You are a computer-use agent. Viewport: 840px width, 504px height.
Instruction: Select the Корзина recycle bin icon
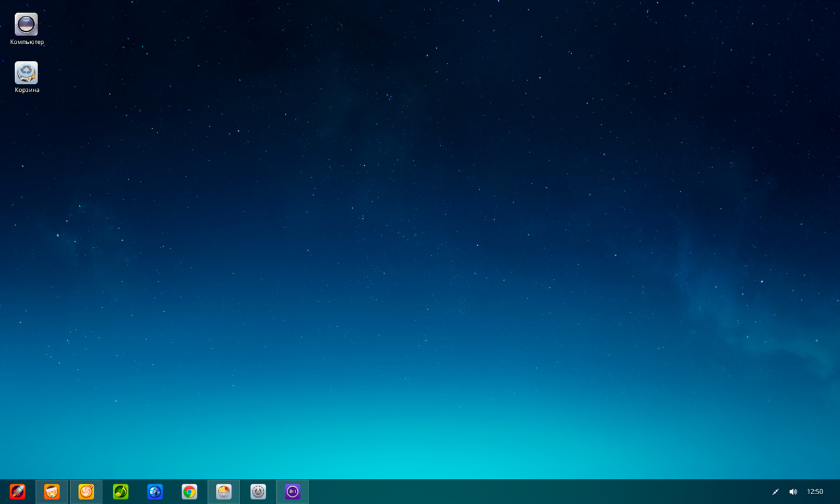pyautogui.click(x=26, y=73)
